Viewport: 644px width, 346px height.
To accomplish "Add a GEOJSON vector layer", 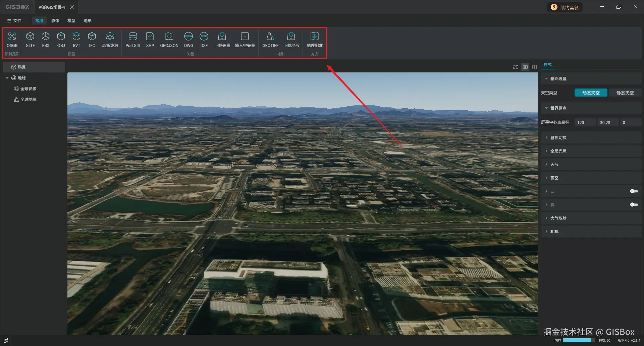I will click(x=169, y=40).
